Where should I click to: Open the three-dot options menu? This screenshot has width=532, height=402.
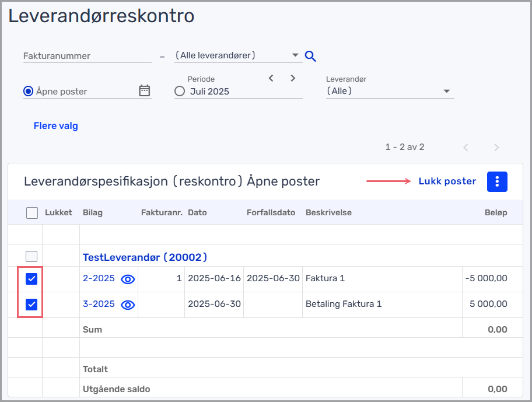coord(497,181)
